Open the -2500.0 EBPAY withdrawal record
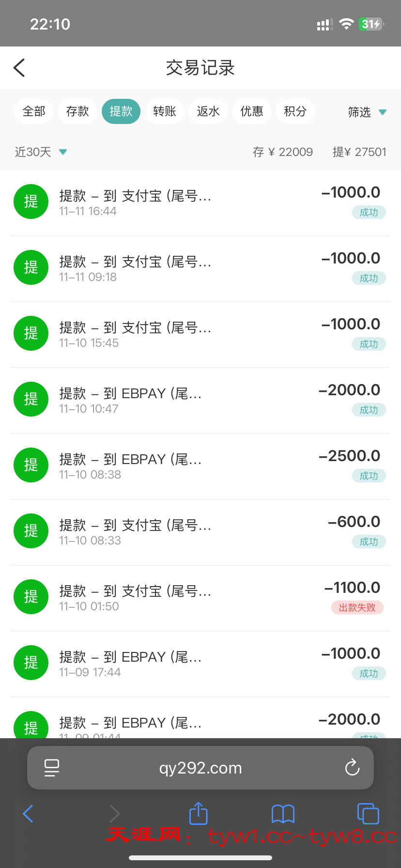This screenshot has width=401, height=868. [x=200, y=466]
